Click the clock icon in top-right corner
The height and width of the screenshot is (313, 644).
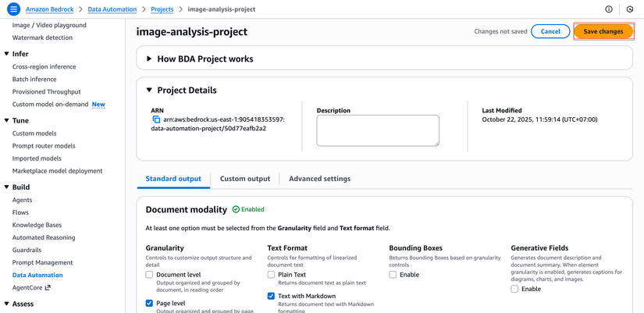click(x=630, y=9)
